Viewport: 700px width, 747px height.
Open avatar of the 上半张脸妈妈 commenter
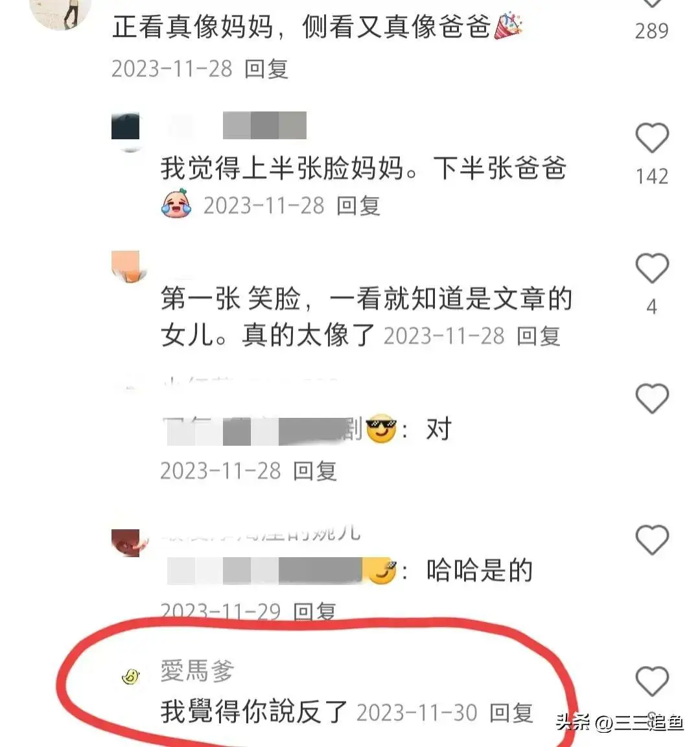click(x=126, y=132)
